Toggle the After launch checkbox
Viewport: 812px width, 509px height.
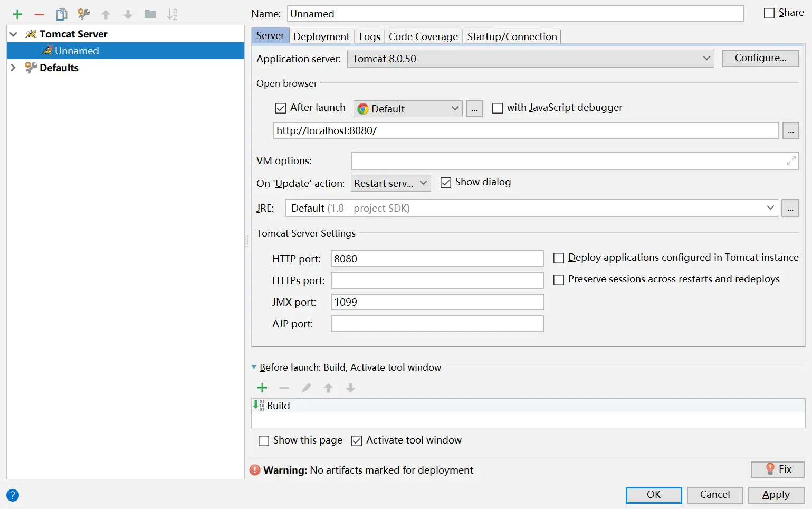pyautogui.click(x=281, y=108)
